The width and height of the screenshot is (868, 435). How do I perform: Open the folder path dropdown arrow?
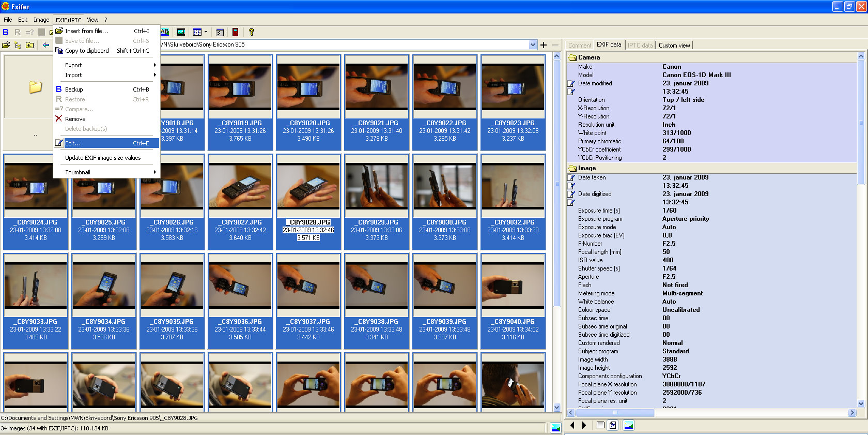tap(533, 45)
